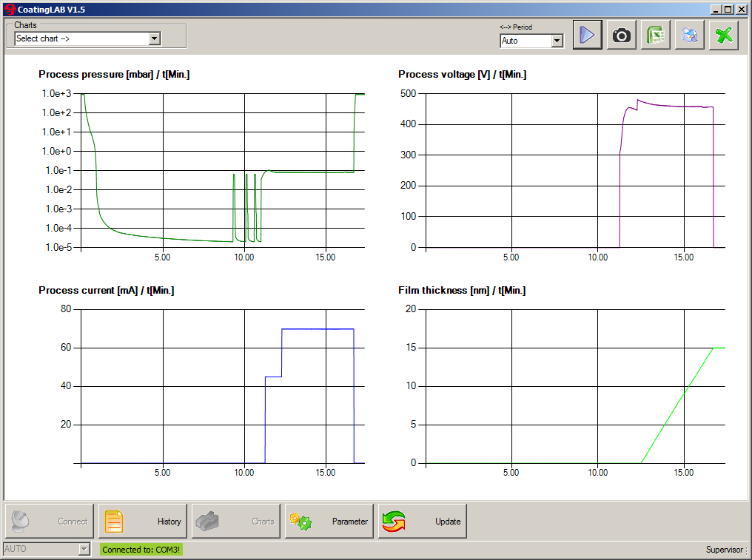Click inside the Process current plot area

pos(223,386)
